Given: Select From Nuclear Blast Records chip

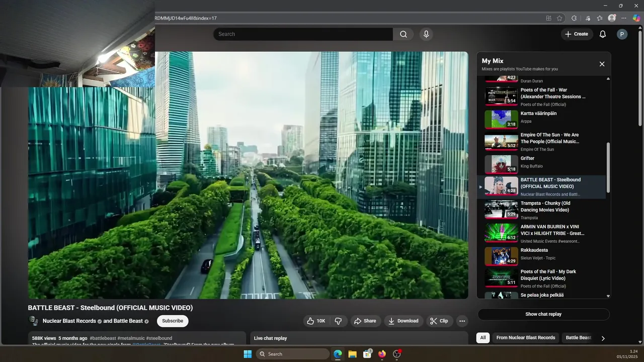Looking at the screenshot, I should tap(526, 338).
